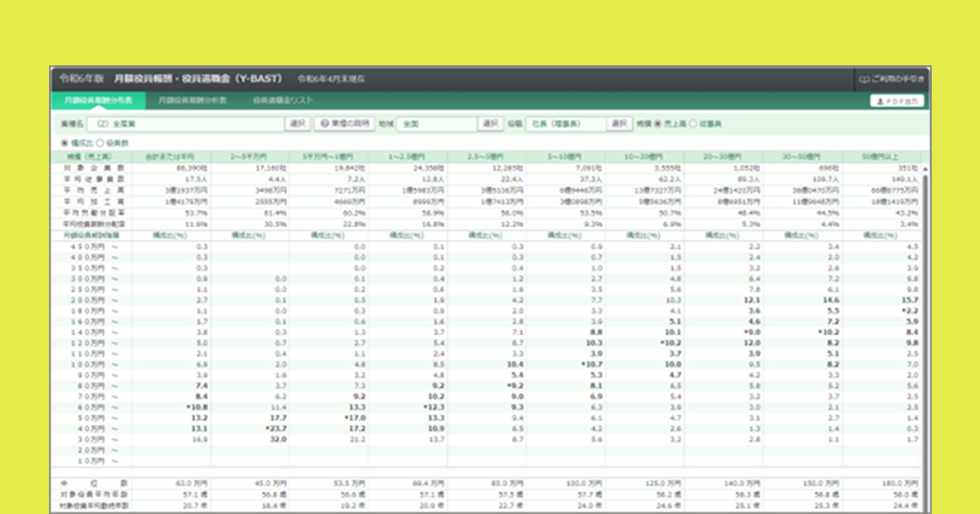Click the PDF出力 export button

(897, 101)
